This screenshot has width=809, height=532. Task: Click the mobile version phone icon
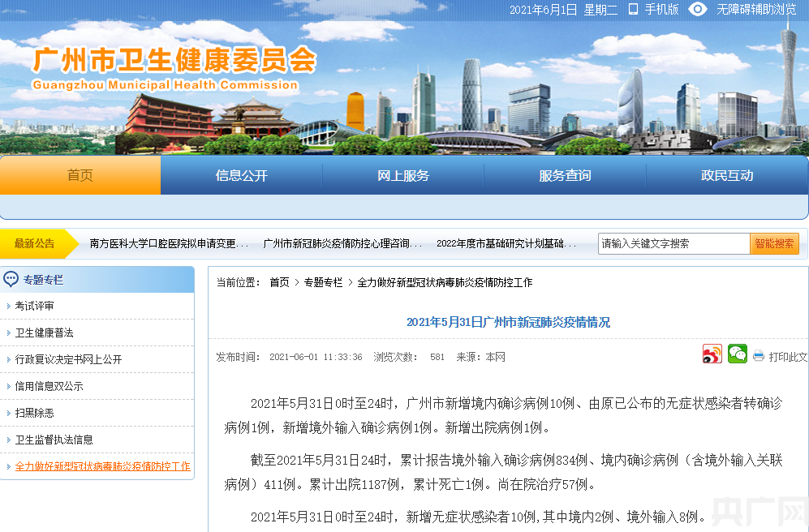pos(633,10)
